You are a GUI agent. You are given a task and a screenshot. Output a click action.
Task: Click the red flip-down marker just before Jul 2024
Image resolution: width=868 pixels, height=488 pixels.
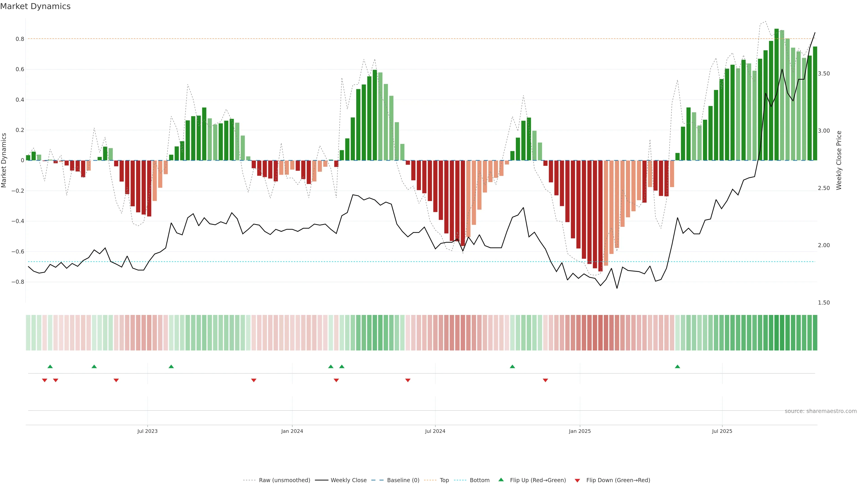408,380
